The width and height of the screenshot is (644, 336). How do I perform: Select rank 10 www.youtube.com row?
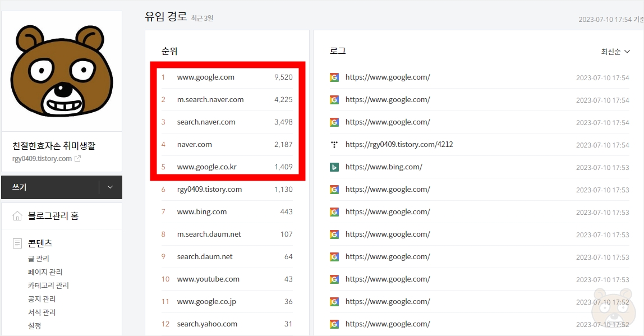coord(227,279)
